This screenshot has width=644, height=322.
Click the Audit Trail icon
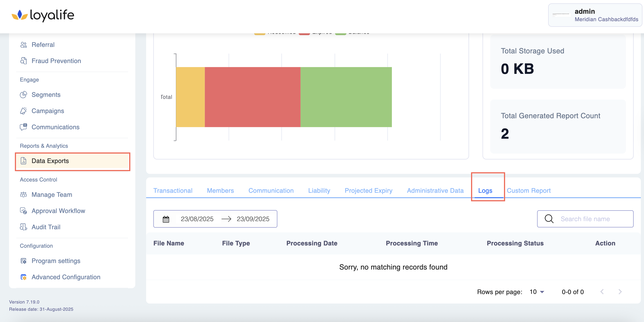click(23, 227)
